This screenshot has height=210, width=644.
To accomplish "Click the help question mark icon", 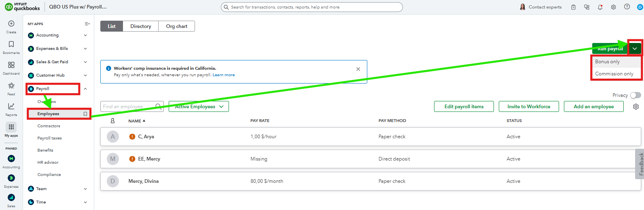I will 627,7.
